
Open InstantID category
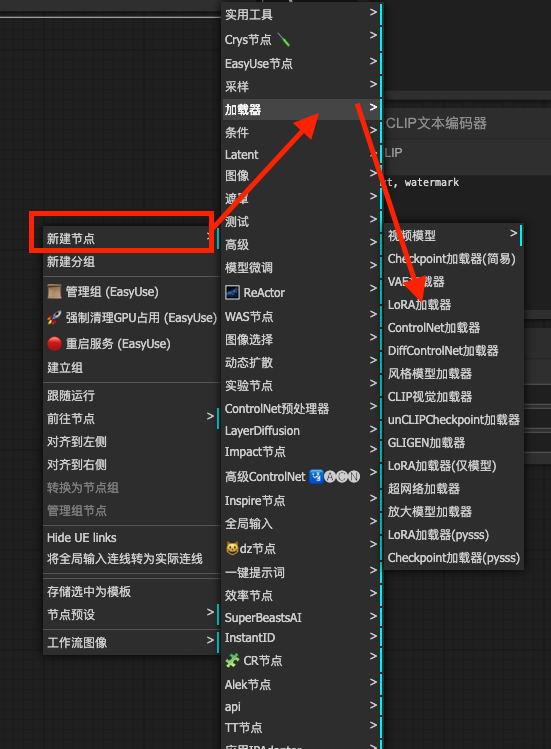[x=302, y=638]
